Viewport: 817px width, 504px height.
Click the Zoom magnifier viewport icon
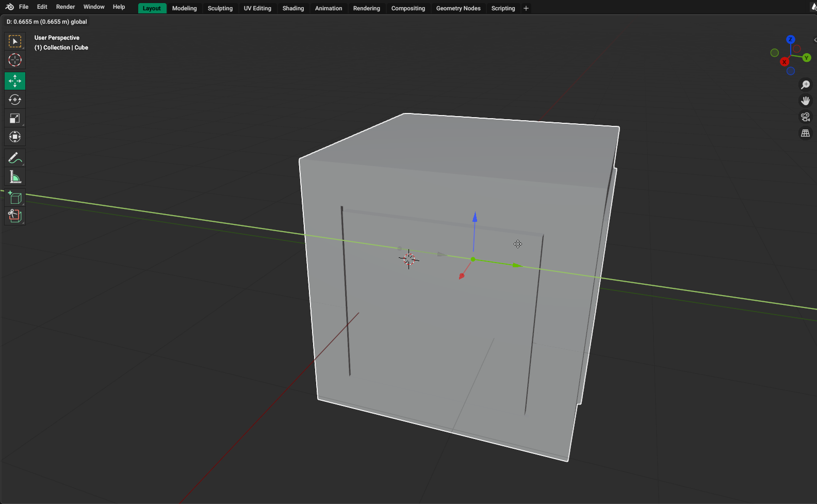point(806,85)
